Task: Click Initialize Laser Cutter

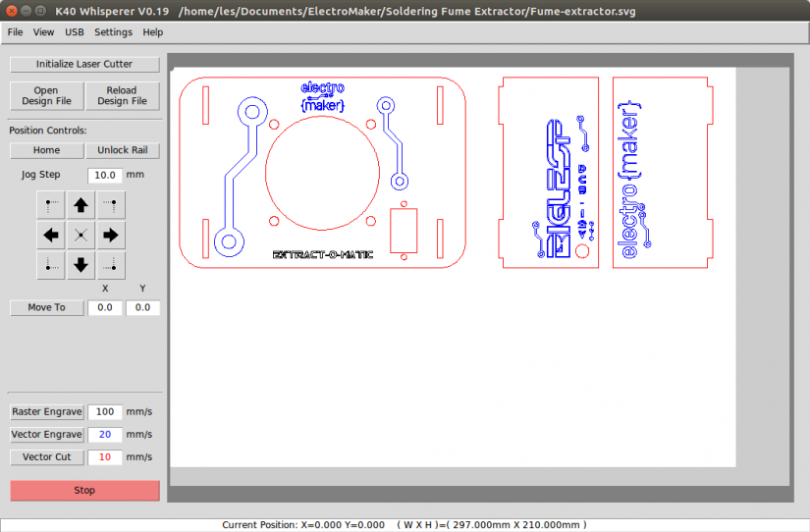Action: (84, 64)
